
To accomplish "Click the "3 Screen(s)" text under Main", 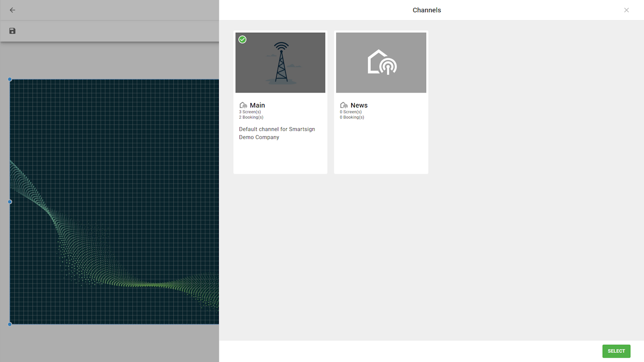I will (250, 112).
